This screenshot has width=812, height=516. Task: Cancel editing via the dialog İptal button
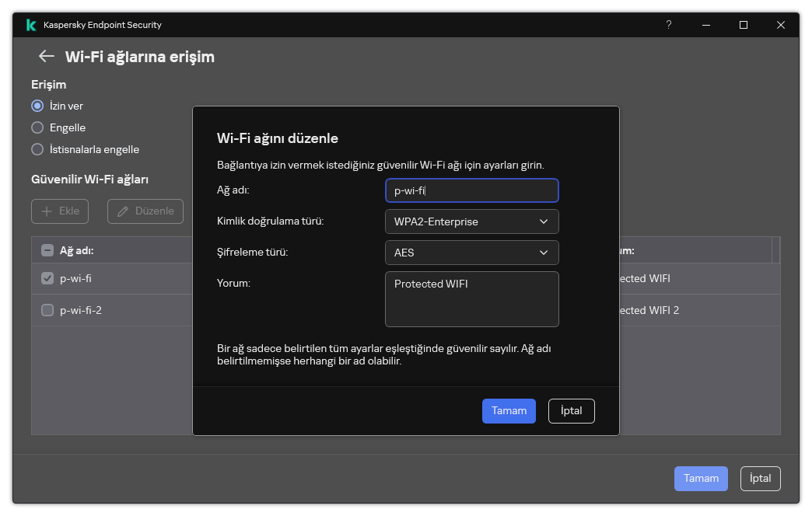571,410
